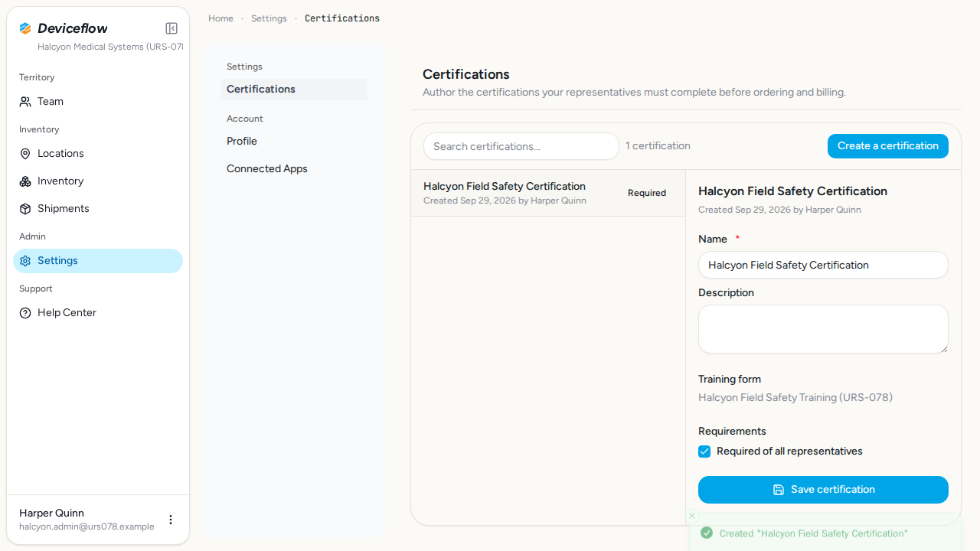The image size is (980, 551).
Task: Click the green success check icon
Action: click(707, 533)
